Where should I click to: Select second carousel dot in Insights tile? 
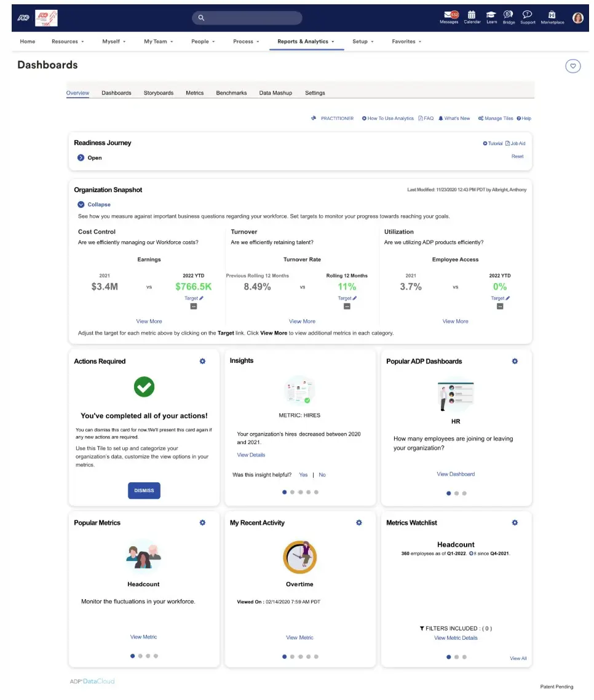292,492
